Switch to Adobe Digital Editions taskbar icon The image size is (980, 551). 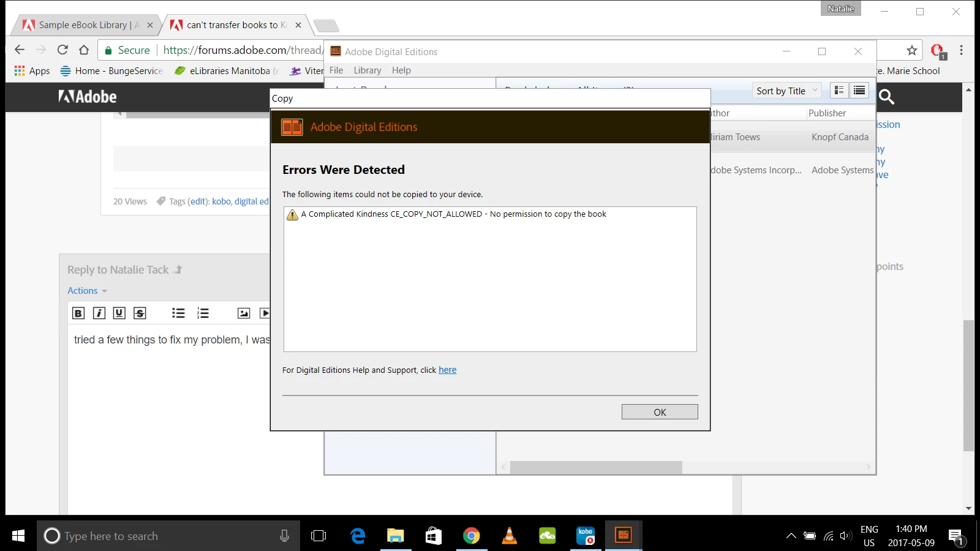pyautogui.click(x=624, y=536)
